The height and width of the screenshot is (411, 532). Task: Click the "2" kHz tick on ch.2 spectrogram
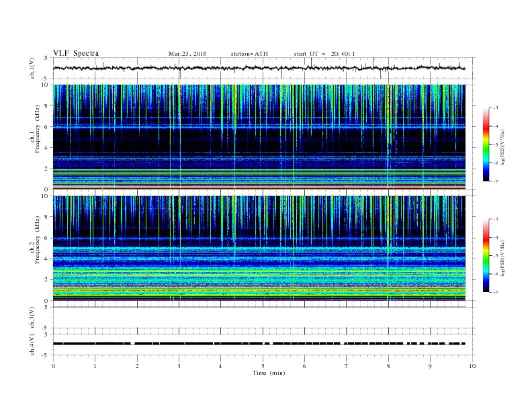[46, 280]
